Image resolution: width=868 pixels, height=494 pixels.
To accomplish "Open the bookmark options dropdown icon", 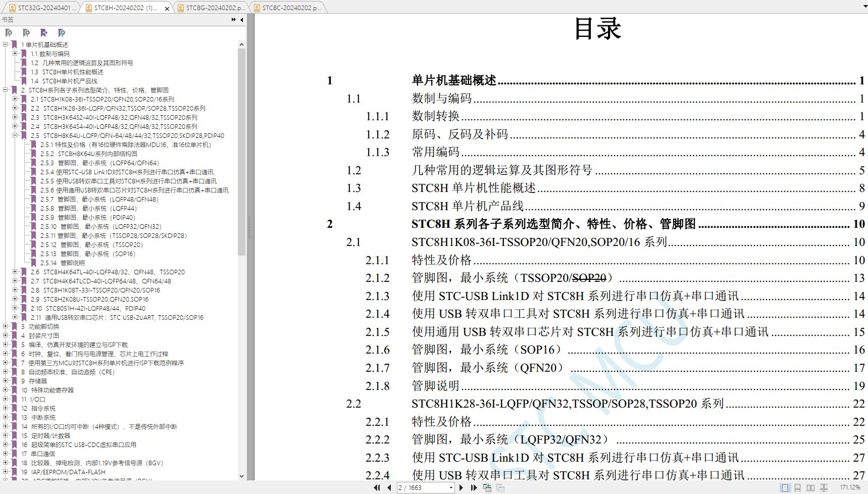I will tap(62, 33).
